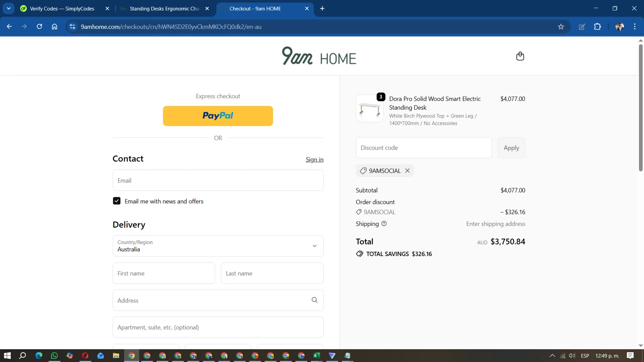Image resolution: width=644 pixels, height=362 pixels.
Task: Click the Address input field
Action: click(x=218, y=300)
